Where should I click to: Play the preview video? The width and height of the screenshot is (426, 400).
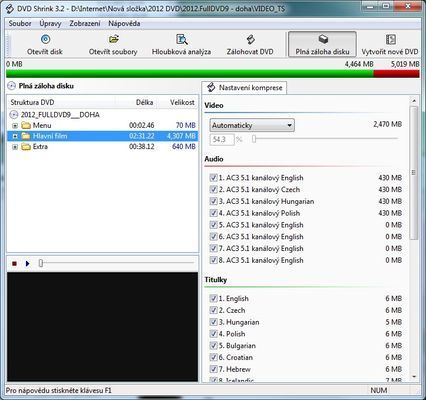(27, 264)
